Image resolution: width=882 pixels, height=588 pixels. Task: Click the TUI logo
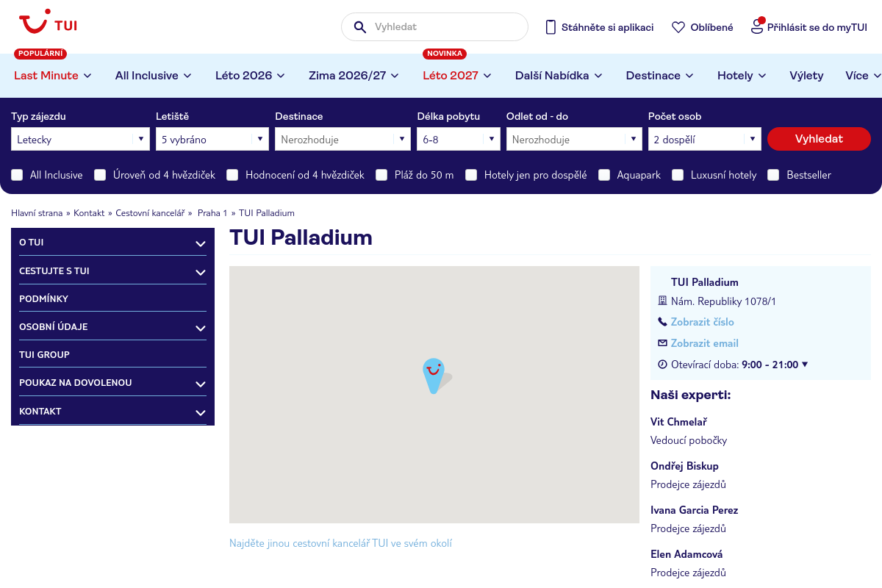click(x=48, y=22)
